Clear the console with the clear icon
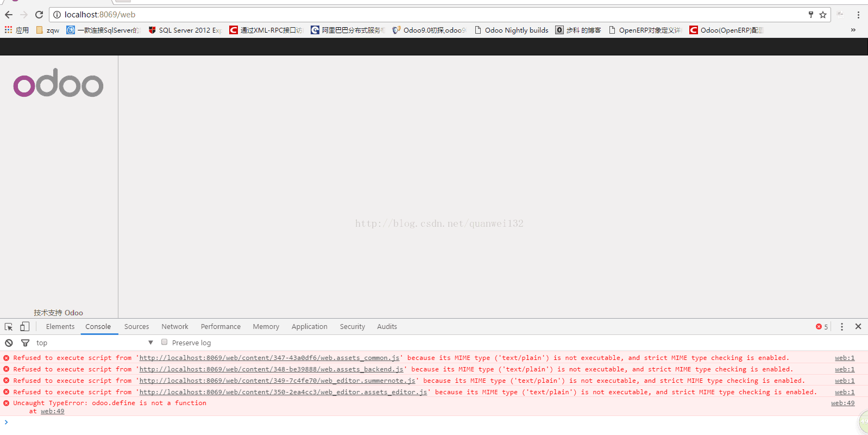Image resolution: width=868 pixels, height=435 pixels. (9, 343)
